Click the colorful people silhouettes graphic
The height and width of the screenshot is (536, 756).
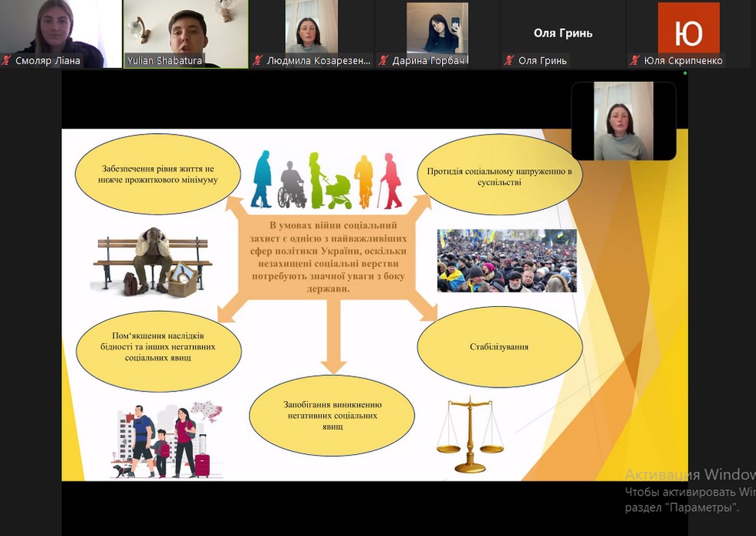point(327,181)
